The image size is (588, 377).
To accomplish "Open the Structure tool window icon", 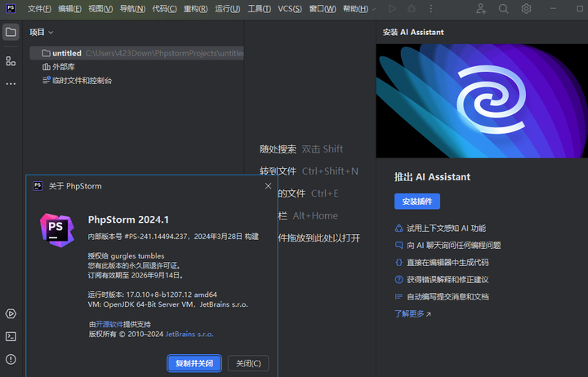I will [11, 61].
